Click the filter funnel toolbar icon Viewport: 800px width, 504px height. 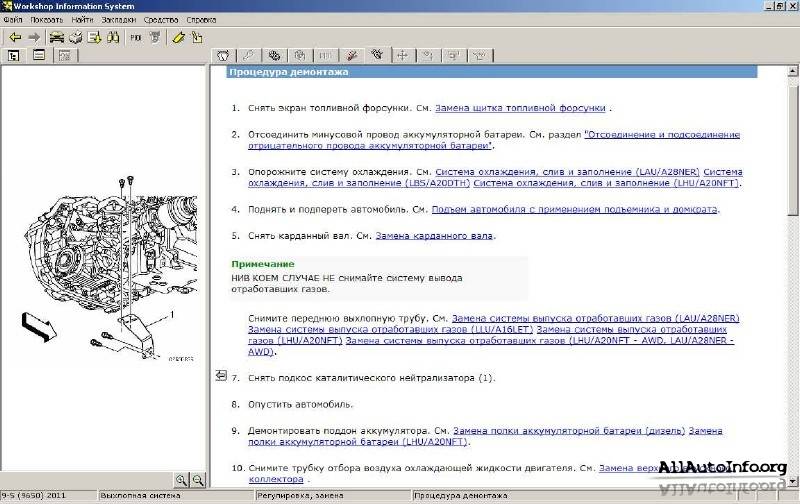155,37
